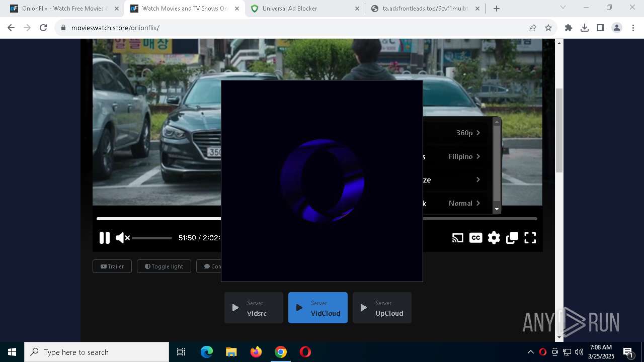644x362 pixels.
Task: Open the Chrome profile avatar
Action: (617, 28)
